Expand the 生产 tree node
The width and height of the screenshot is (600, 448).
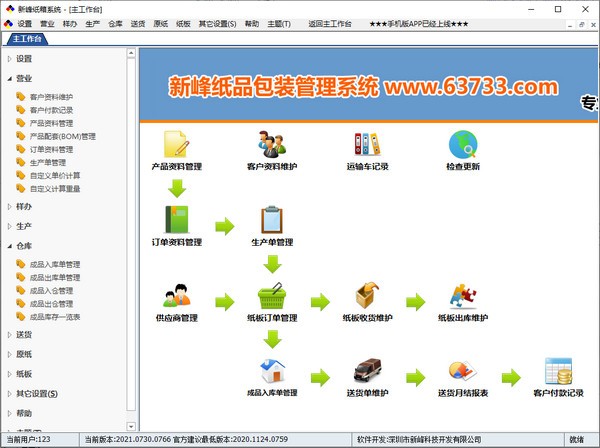(10, 226)
